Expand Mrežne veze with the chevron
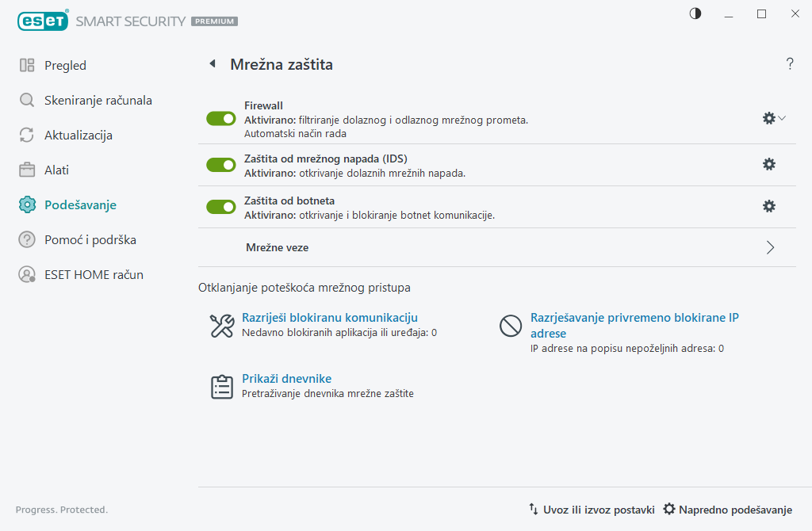The image size is (812, 531). (x=770, y=247)
